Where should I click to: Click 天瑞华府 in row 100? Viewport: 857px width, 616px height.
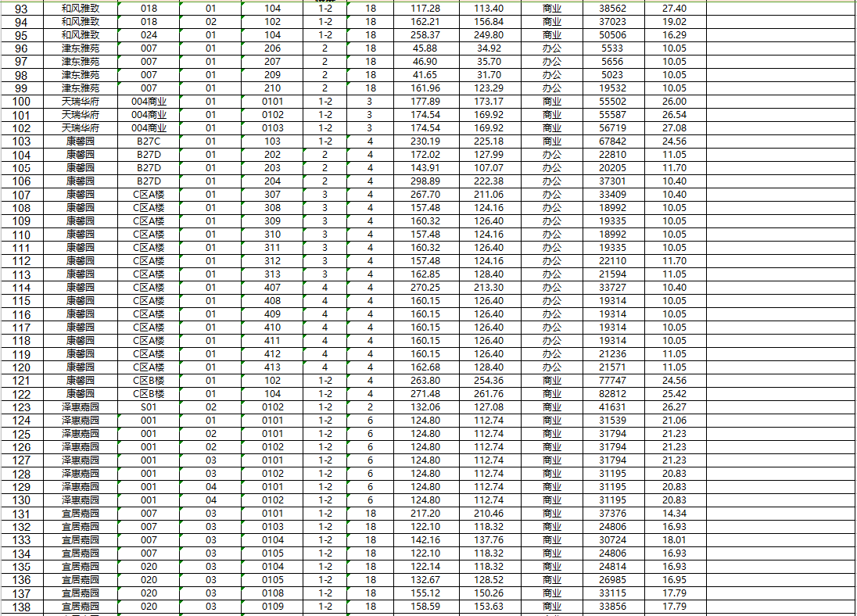point(81,102)
